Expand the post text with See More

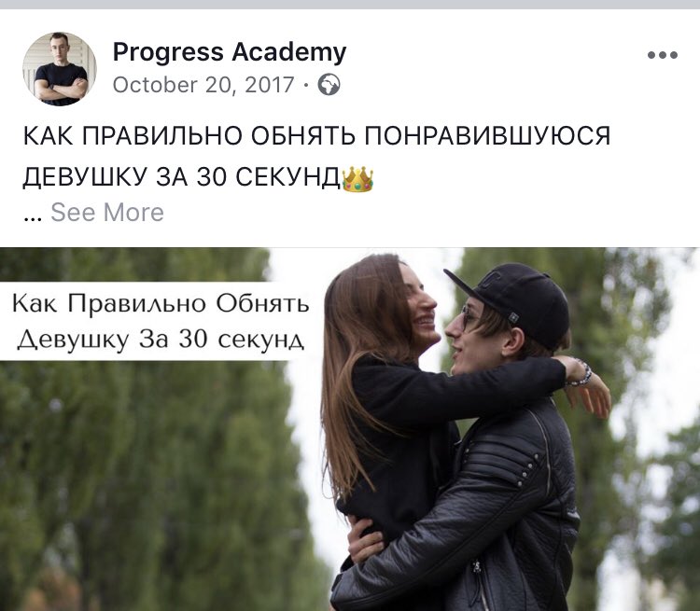click(x=107, y=212)
